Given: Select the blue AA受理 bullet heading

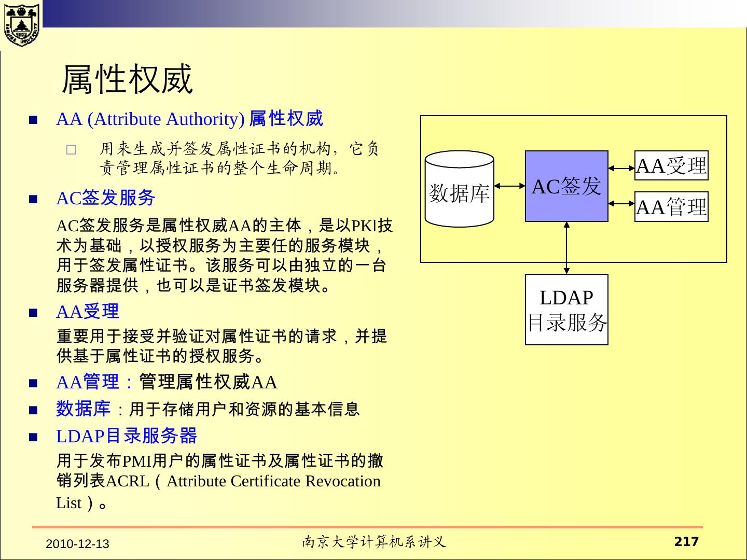Looking at the screenshot, I should click(x=88, y=312).
